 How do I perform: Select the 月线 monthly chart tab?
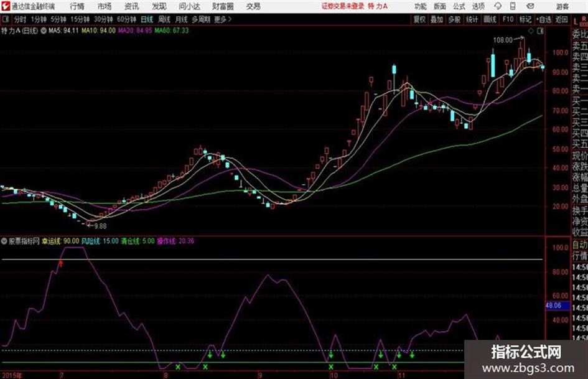tap(181, 19)
